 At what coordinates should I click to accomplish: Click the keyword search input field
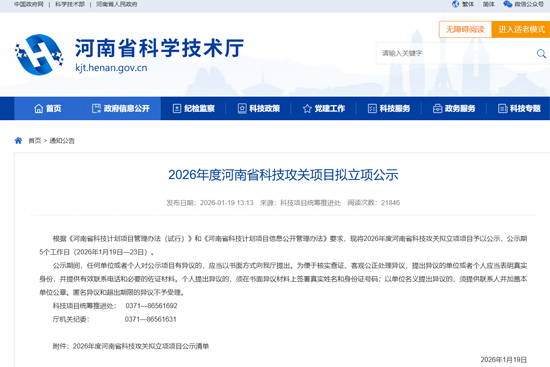(456, 53)
